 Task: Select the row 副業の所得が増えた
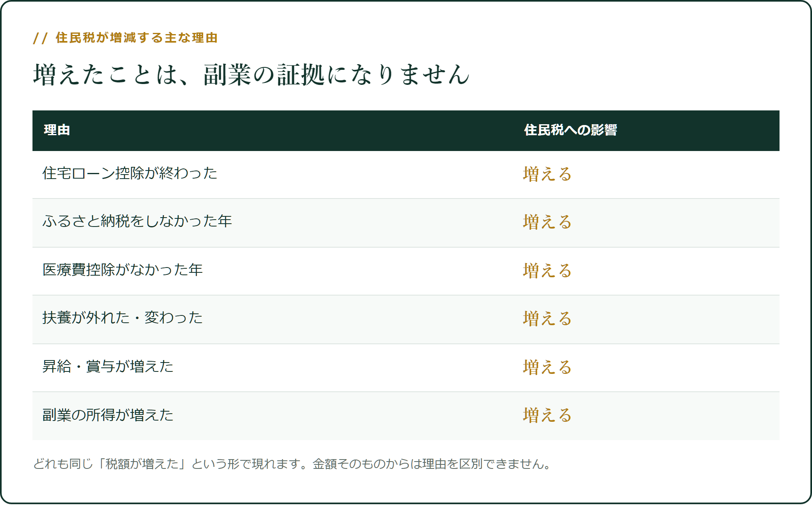coord(406,416)
